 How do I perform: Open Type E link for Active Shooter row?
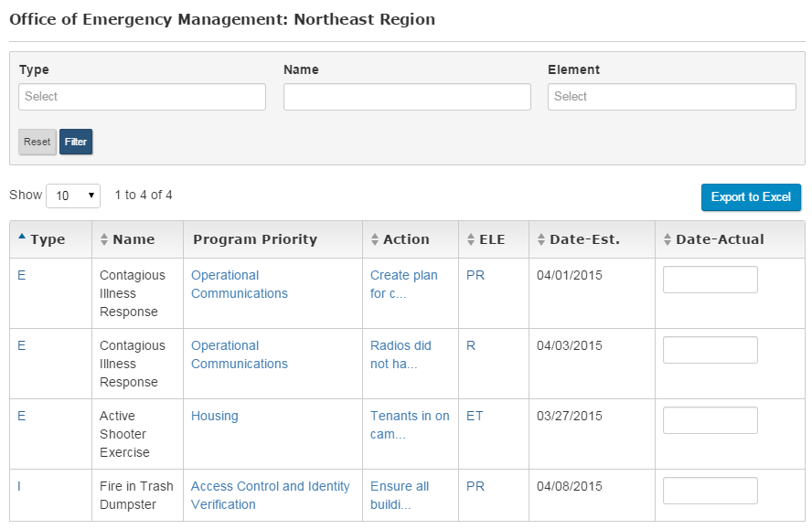pyautogui.click(x=21, y=416)
